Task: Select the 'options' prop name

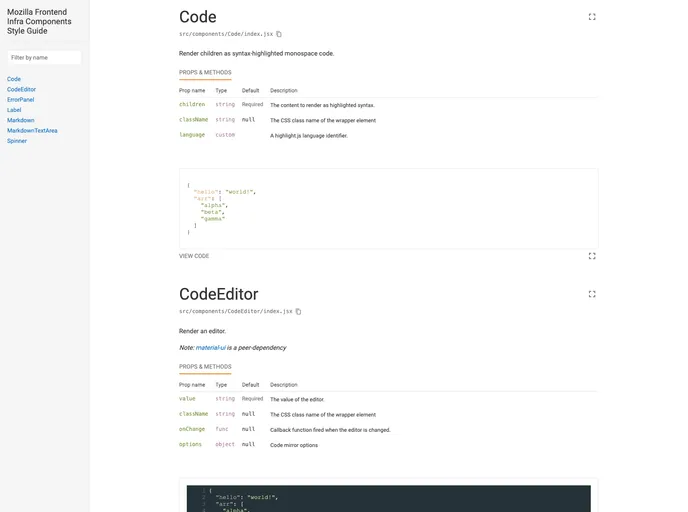Action: point(190,444)
